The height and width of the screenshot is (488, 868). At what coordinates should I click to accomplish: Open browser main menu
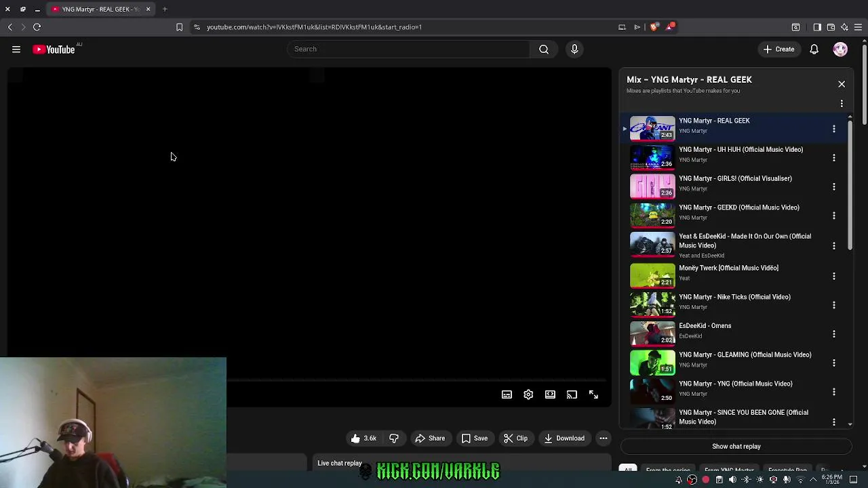859,27
